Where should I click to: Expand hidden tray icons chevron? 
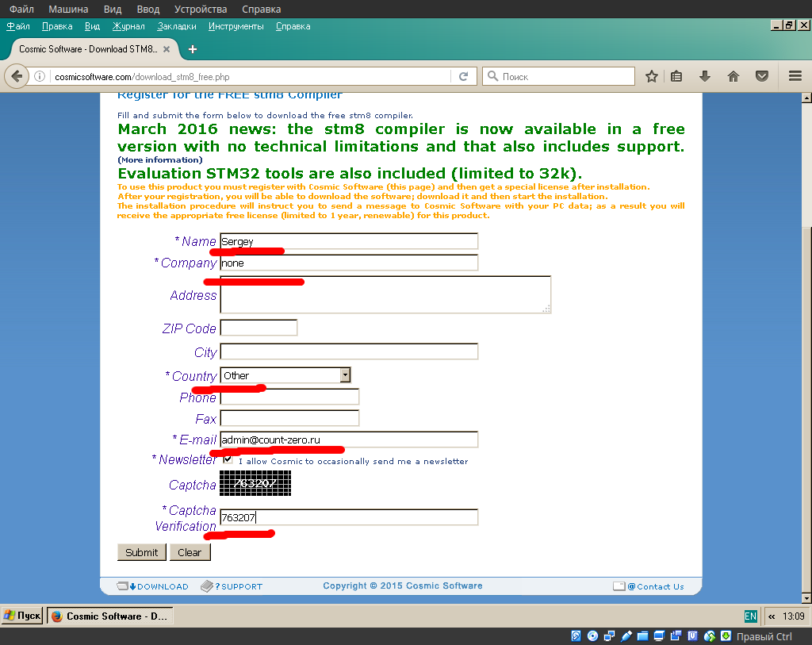(x=772, y=616)
